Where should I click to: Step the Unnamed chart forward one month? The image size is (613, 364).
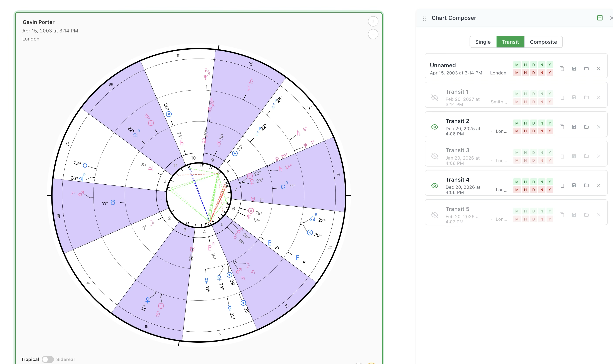click(x=517, y=65)
